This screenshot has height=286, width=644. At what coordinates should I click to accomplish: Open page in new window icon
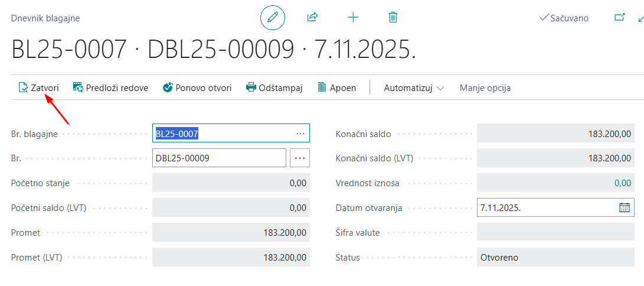click(x=619, y=18)
